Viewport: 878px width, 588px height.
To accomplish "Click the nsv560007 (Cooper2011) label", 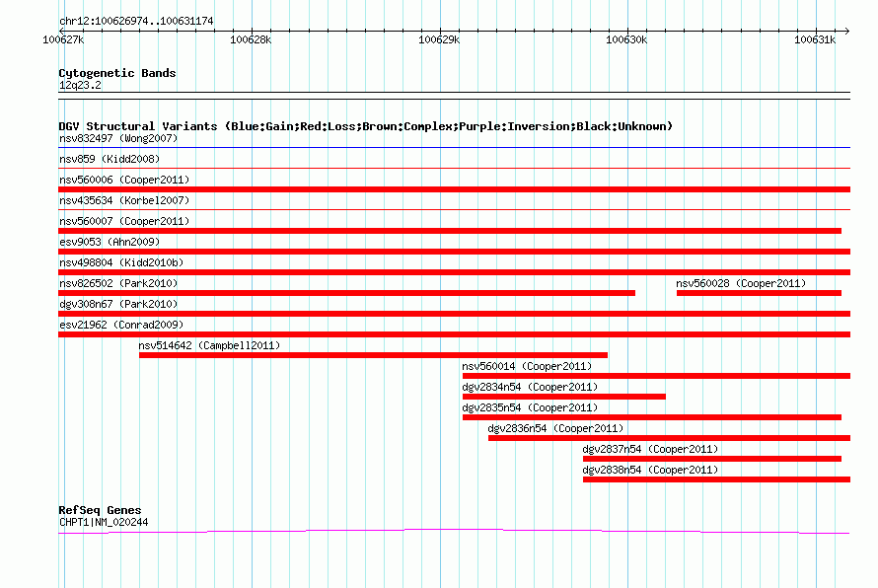I will pyautogui.click(x=124, y=221).
